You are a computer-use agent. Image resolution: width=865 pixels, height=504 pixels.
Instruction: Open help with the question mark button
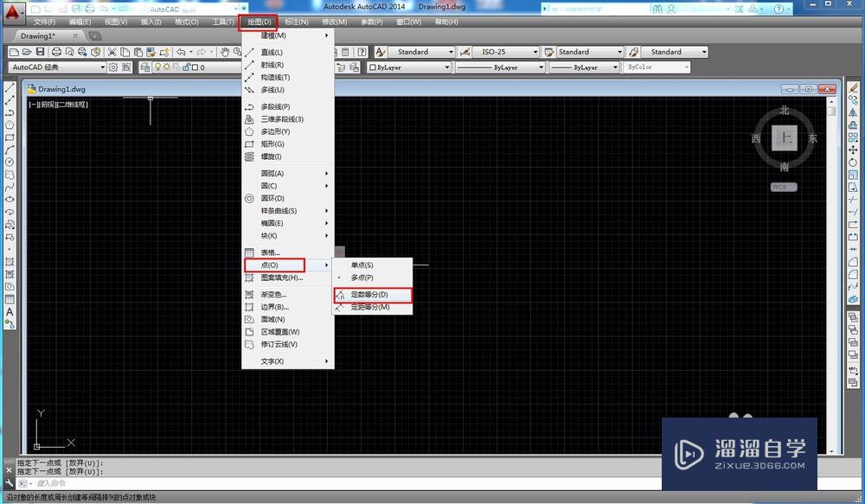361,50
